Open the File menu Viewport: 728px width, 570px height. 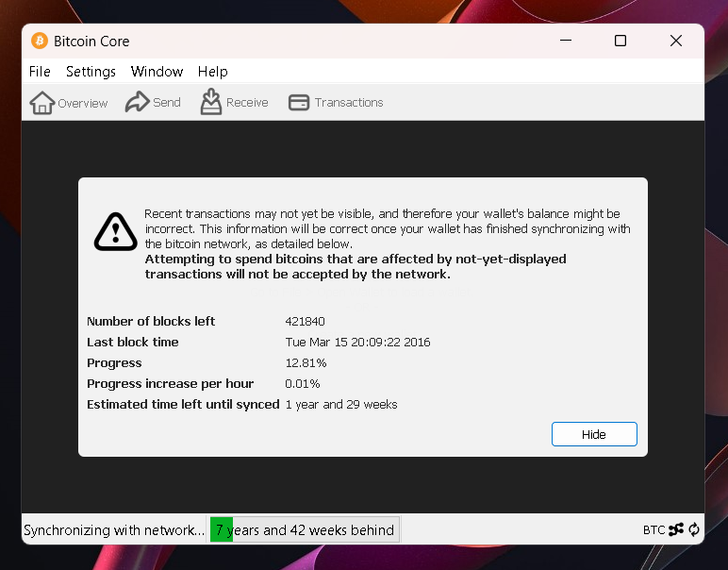click(x=40, y=72)
